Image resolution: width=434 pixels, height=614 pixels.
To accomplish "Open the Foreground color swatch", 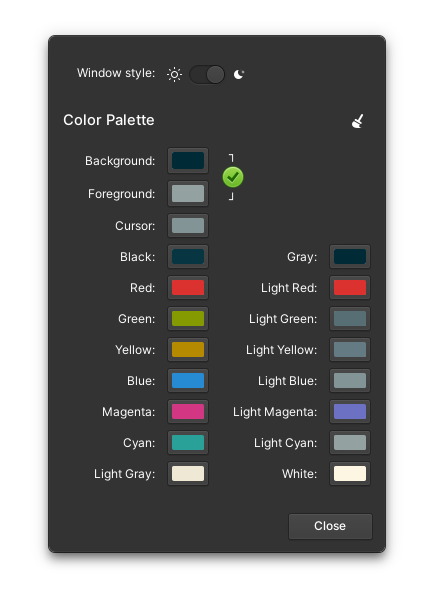I will (x=188, y=193).
